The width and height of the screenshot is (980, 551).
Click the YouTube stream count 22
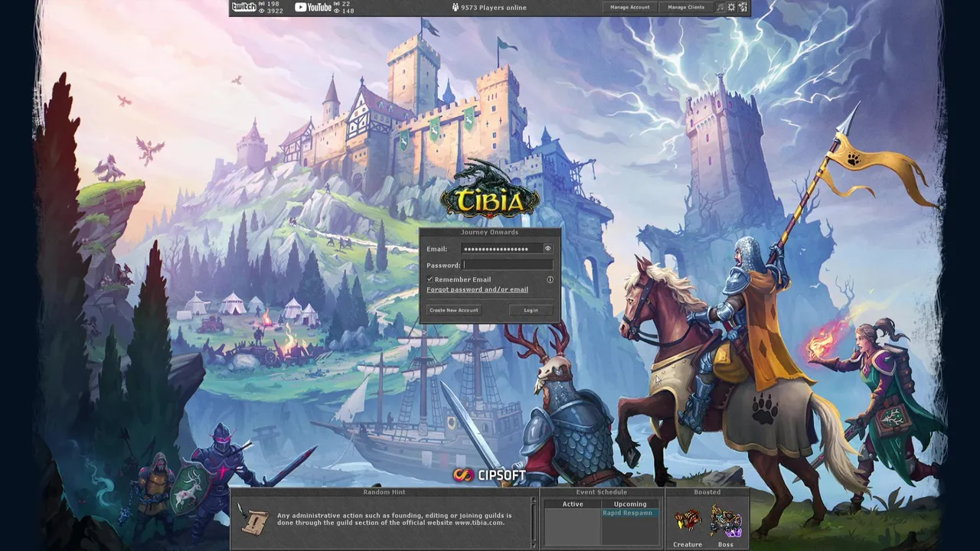(x=345, y=4)
